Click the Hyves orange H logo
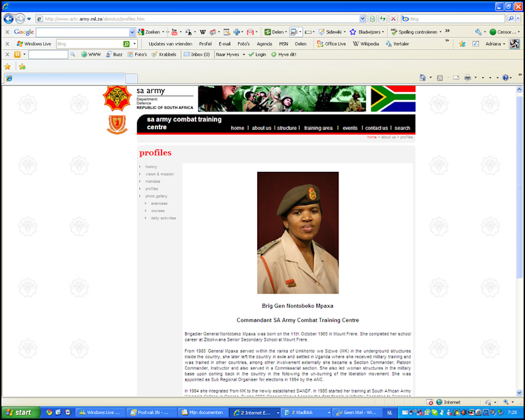525x420 pixels. tap(17, 54)
